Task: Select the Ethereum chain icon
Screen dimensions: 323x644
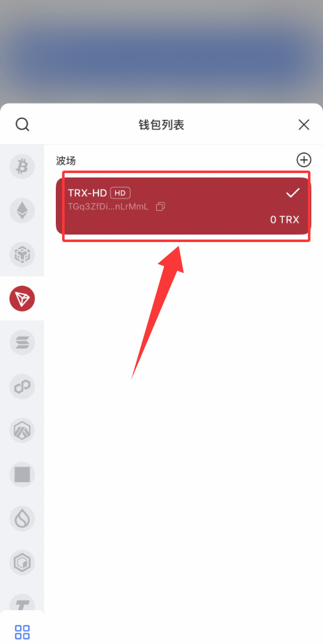Action: click(x=22, y=210)
